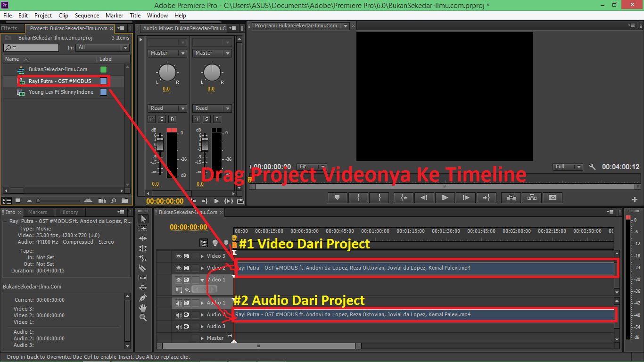Click the Export Frame camera icon

(x=553, y=197)
